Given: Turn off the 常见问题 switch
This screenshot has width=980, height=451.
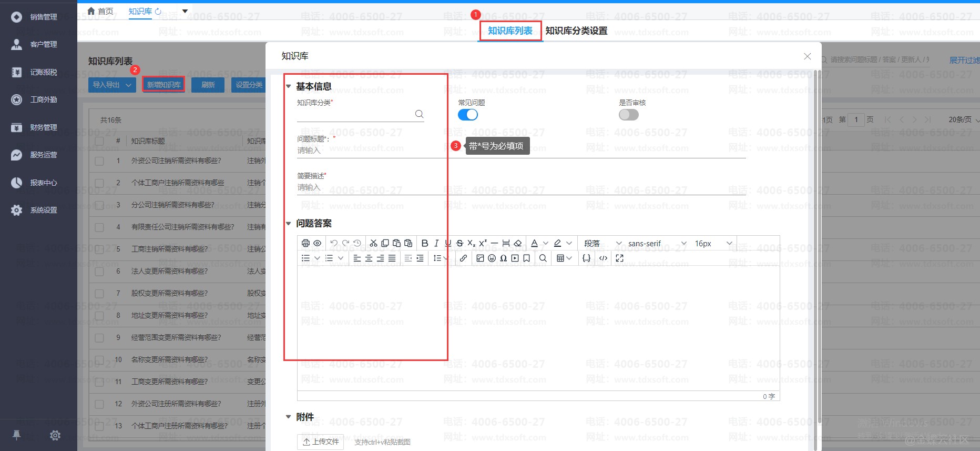Looking at the screenshot, I should point(467,115).
